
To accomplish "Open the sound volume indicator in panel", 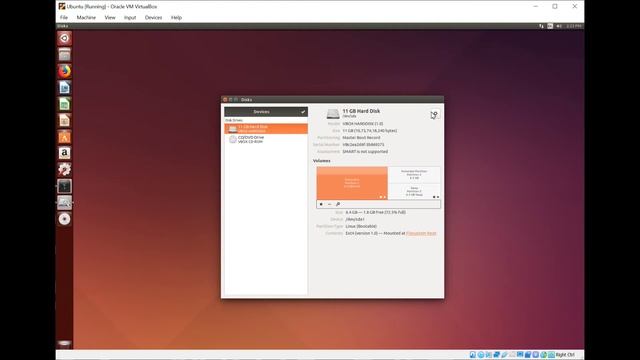I will point(559,26).
